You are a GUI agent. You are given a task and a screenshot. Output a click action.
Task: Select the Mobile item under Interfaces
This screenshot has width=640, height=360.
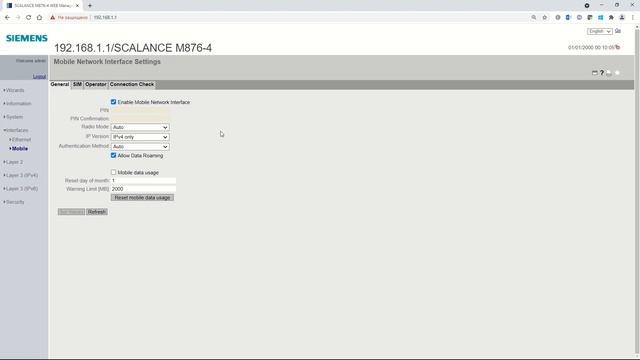click(x=19, y=149)
